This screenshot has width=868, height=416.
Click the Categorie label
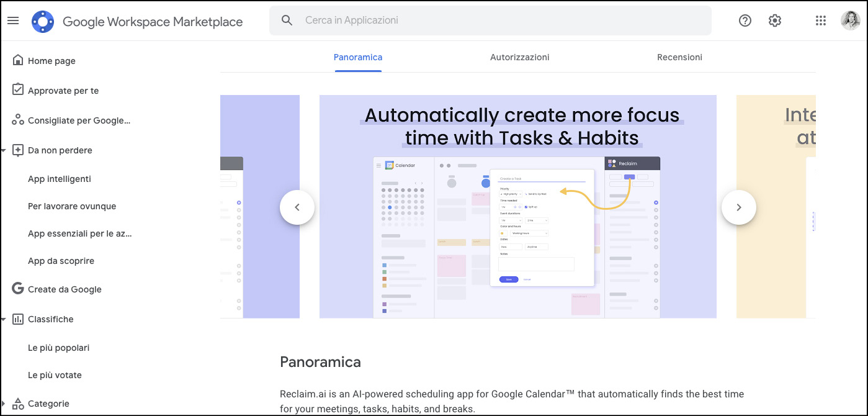[x=48, y=404]
